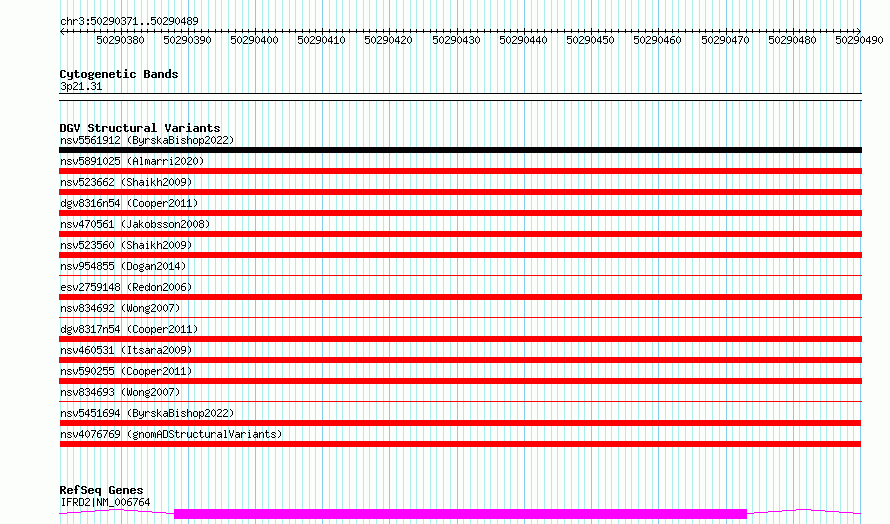Click the black bar under nsv5561912
This screenshot has height=524, width=890.
pos(460,150)
